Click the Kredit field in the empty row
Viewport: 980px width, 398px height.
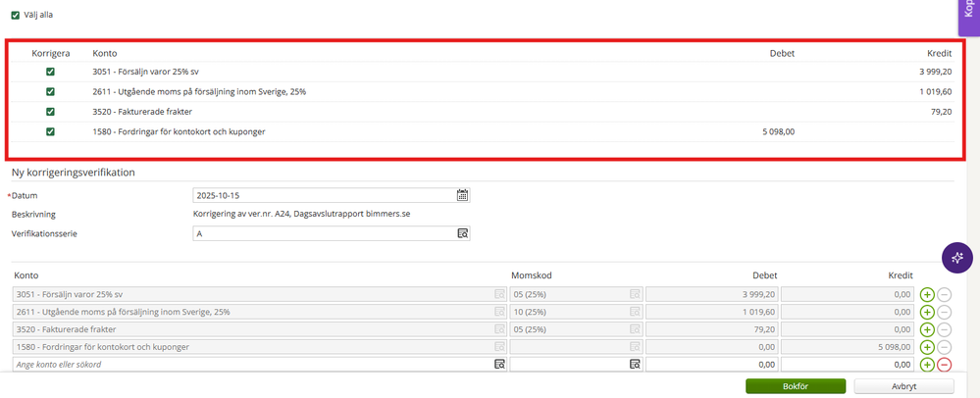[x=849, y=365]
